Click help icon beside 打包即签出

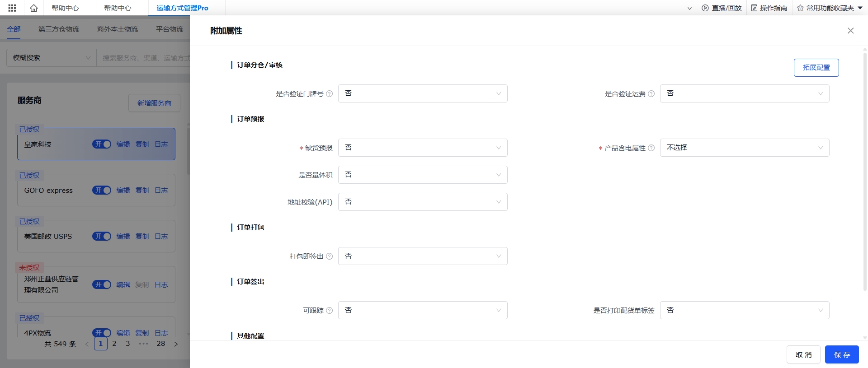(x=329, y=256)
